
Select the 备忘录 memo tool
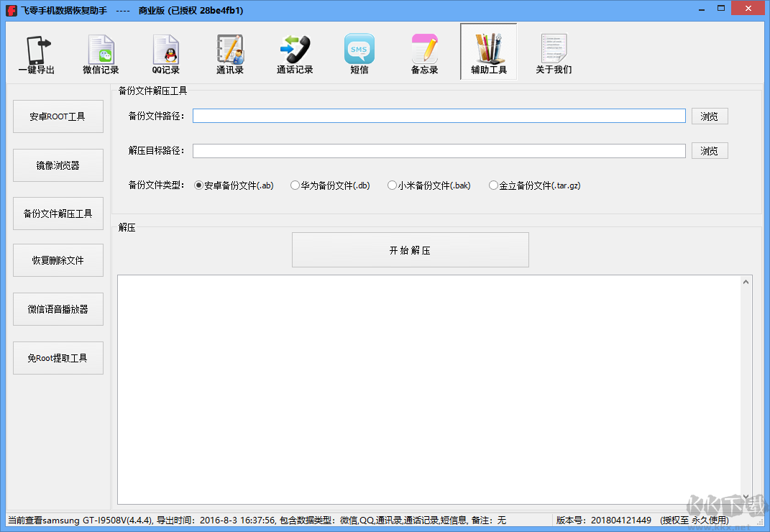point(424,52)
